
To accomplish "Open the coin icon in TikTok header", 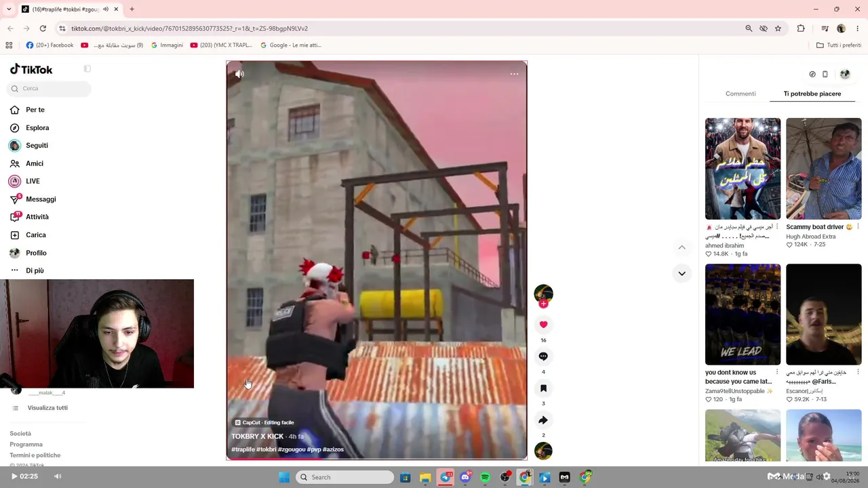I will click(812, 75).
